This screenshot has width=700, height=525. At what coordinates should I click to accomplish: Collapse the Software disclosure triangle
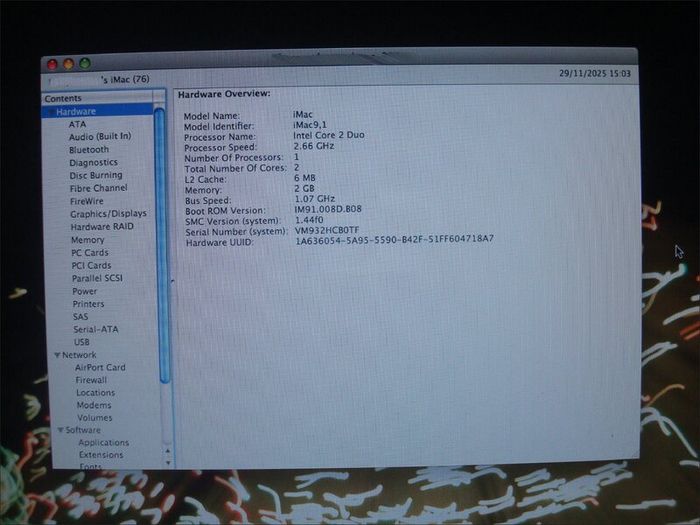60,430
